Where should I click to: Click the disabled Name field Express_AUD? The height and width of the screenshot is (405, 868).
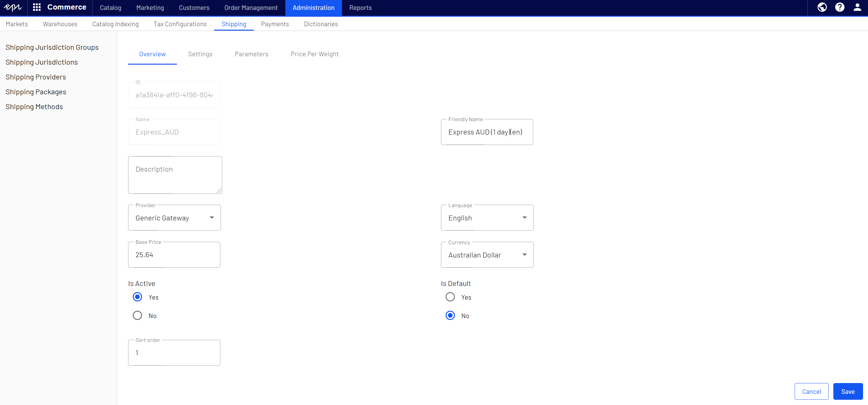174,132
